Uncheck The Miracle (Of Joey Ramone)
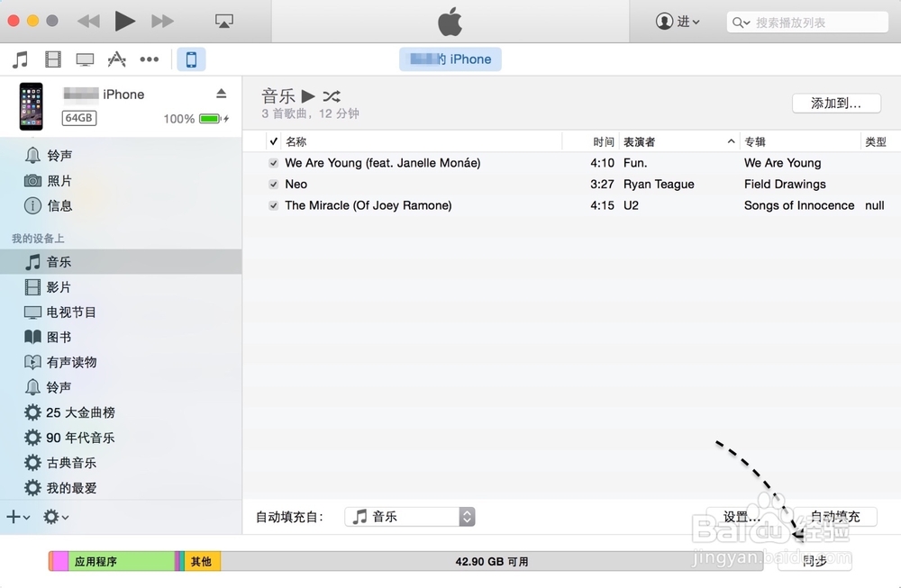Viewport: 901px width, 588px height. pyautogui.click(x=274, y=205)
